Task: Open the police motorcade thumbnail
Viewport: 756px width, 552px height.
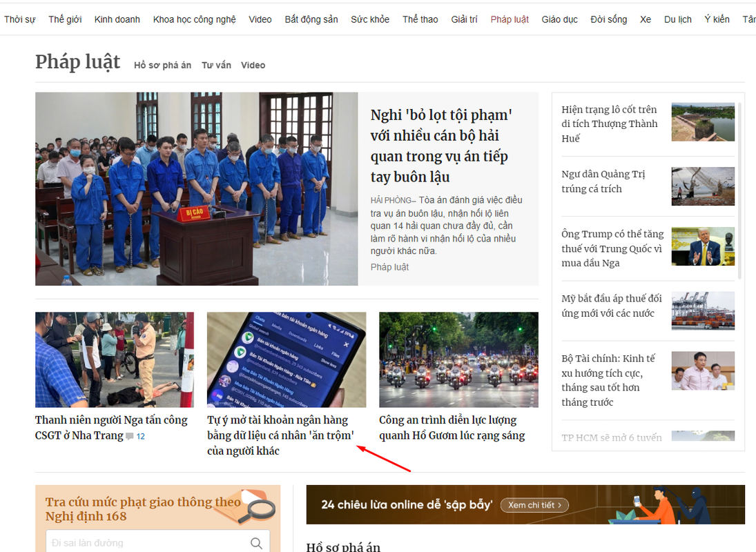Action: click(458, 359)
